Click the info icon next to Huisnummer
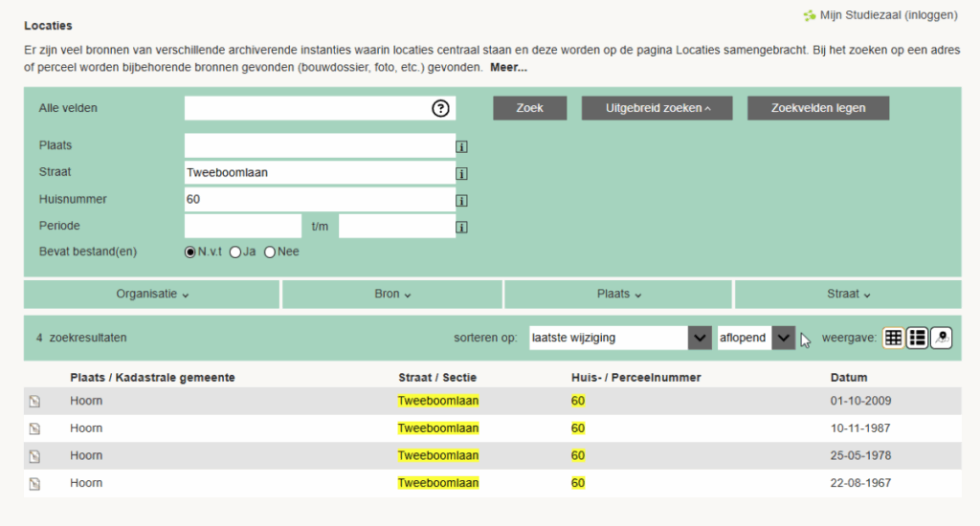 point(460,201)
